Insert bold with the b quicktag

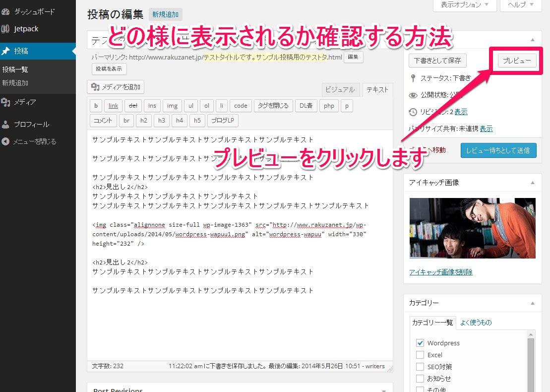coord(96,106)
